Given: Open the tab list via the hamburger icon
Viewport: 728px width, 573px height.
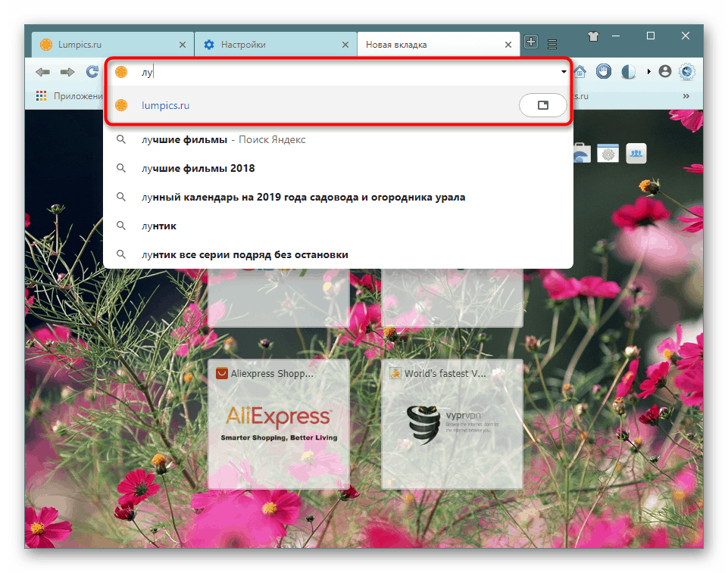Looking at the screenshot, I should (x=551, y=43).
